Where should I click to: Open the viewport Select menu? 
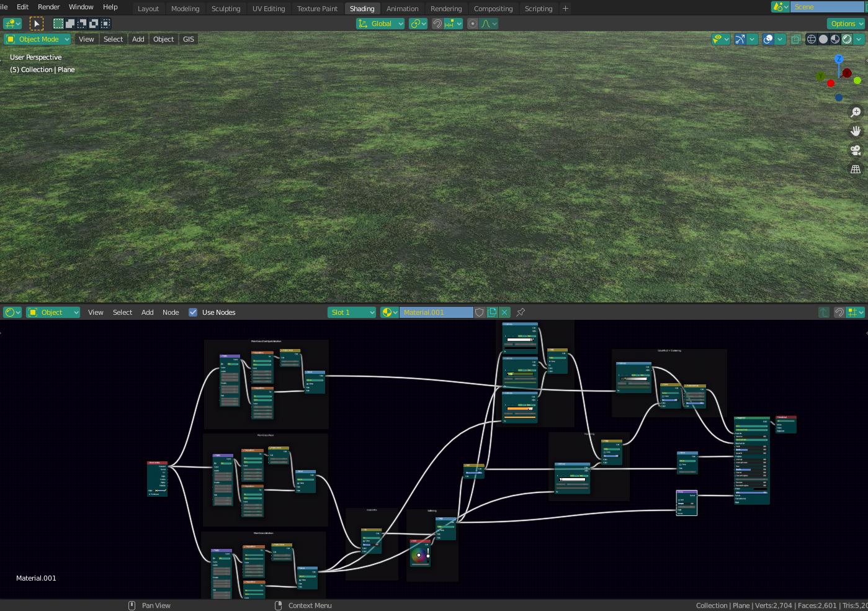(113, 39)
